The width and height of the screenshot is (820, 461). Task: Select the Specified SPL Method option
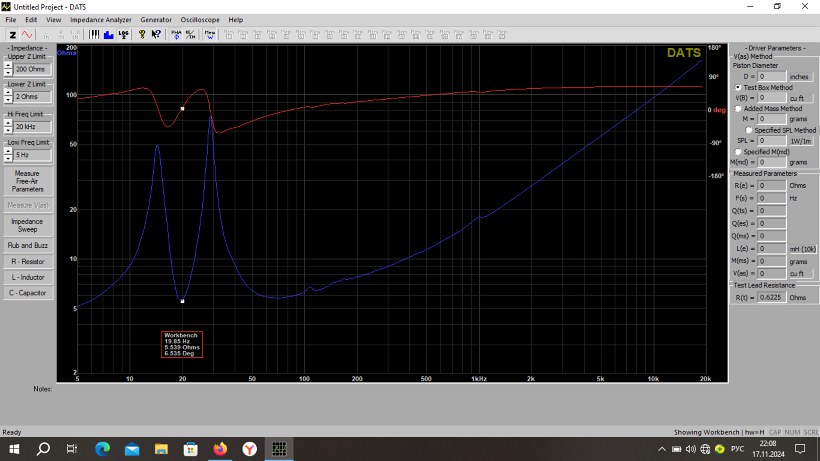748,130
